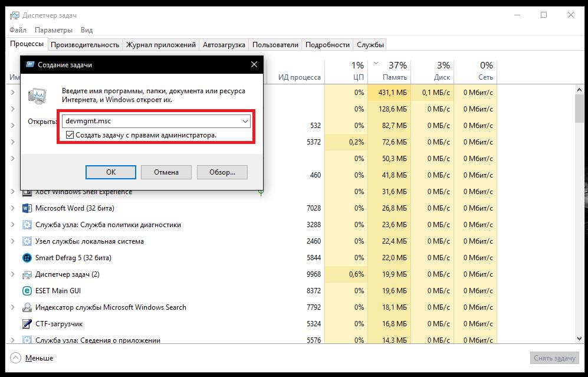Viewport: 588px width, 377px height.
Task: Click the Служба политики диагностики gear icon
Action: tap(27, 225)
